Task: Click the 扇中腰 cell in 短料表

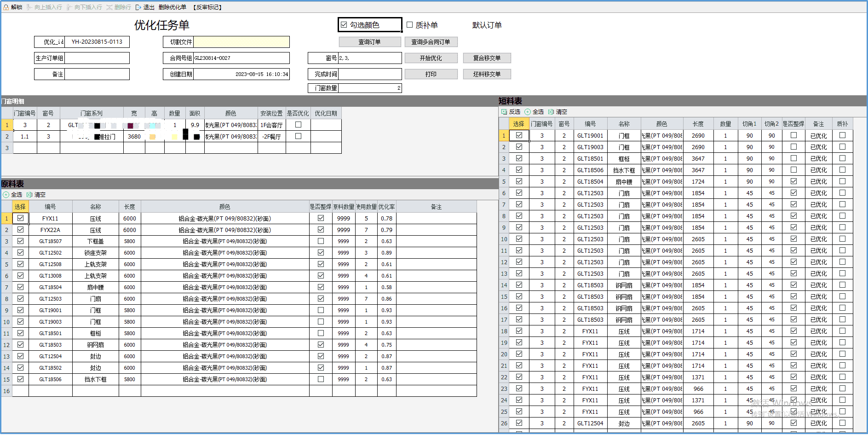Action: pyautogui.click(x=624, y=182)
